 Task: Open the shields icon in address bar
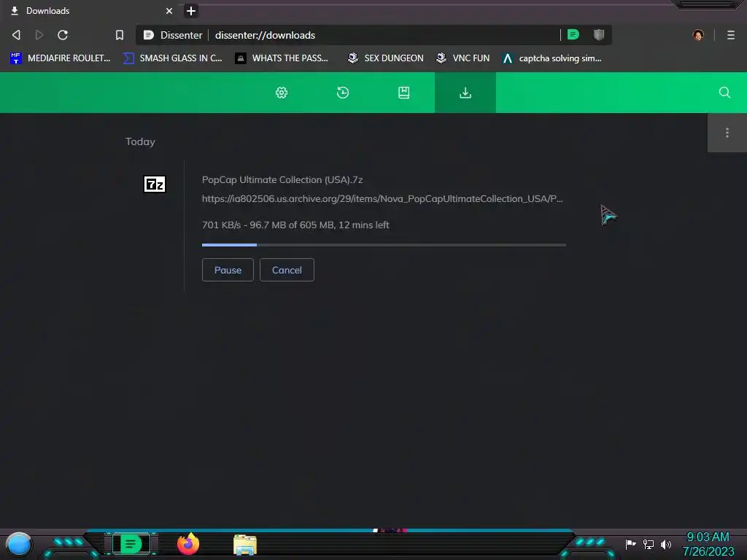click(599, 34)
